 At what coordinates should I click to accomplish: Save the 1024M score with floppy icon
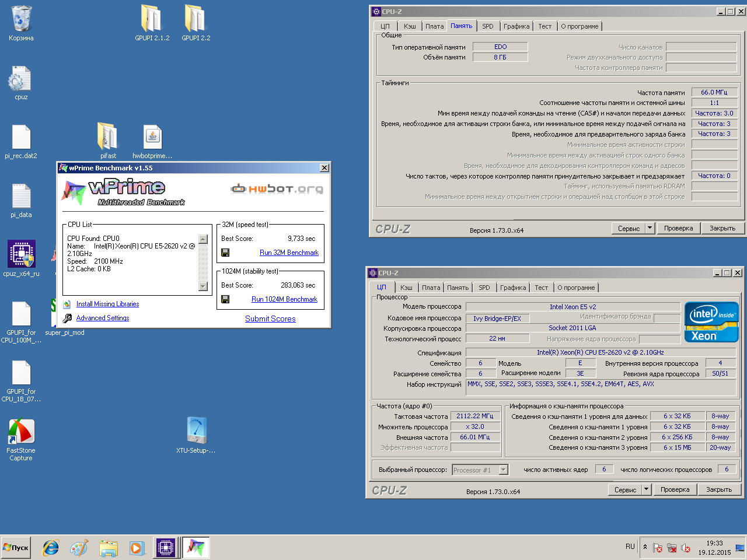pos(225,299)
